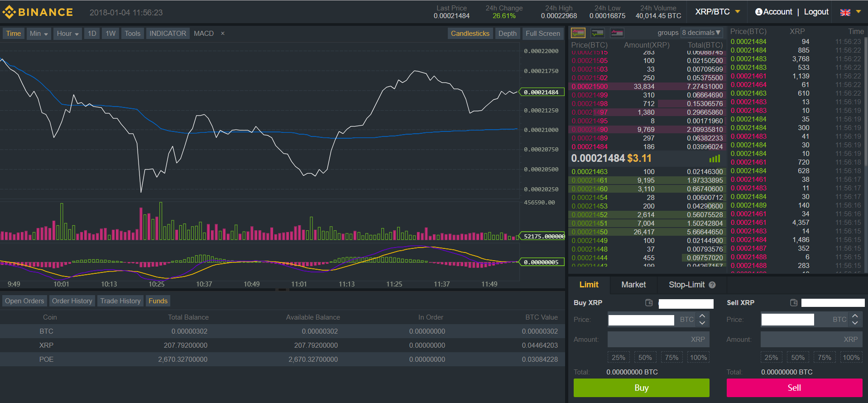Click the current price 0.00021484 label
The height and width of the screenshot is (403, 868).
tap(598, 158)
